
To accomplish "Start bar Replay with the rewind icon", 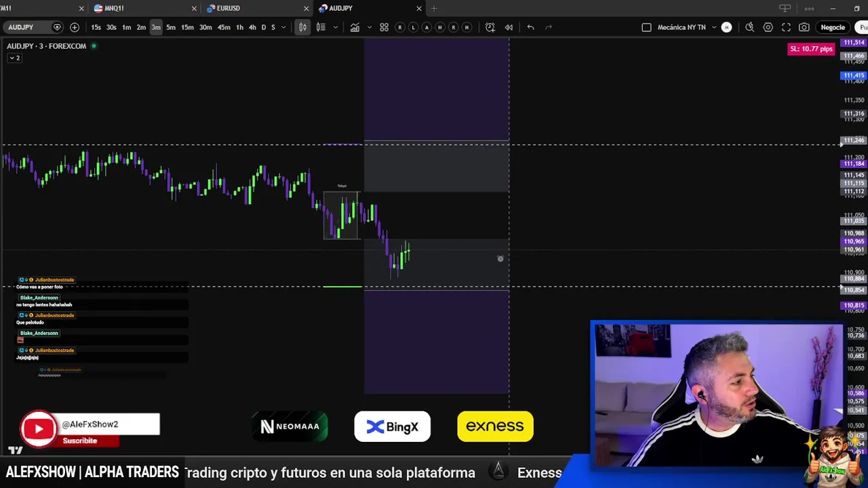I will click(x=509, y=27).
